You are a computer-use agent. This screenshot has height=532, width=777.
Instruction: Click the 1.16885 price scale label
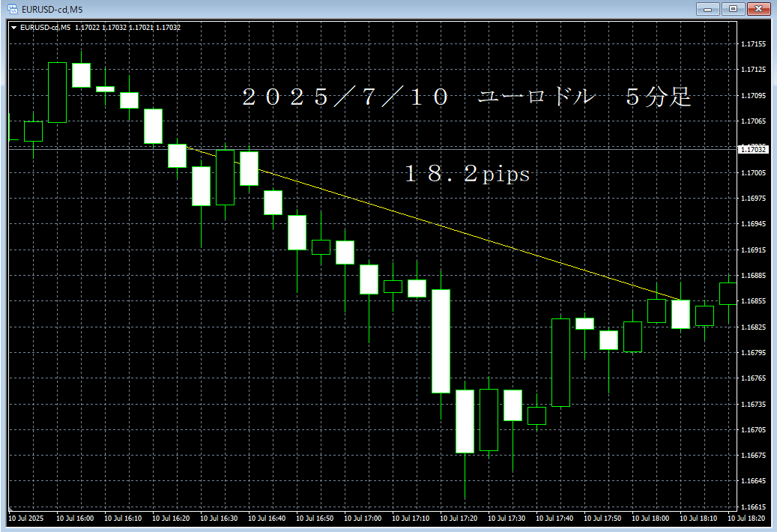pos(753,276)
